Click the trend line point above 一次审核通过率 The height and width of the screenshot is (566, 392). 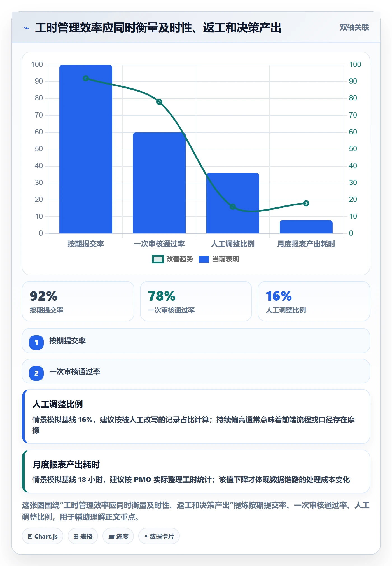pos(159,102)
